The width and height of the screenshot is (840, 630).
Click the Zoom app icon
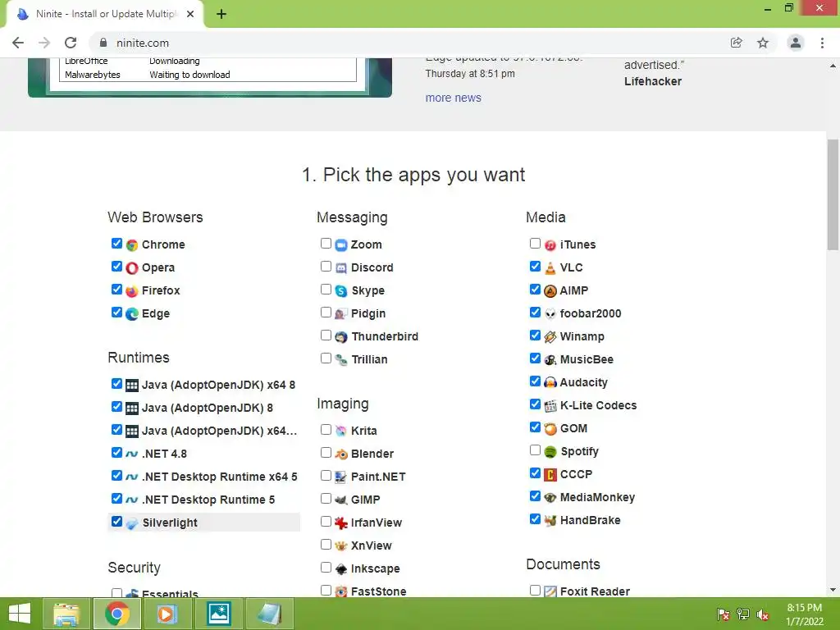point(341,245)
